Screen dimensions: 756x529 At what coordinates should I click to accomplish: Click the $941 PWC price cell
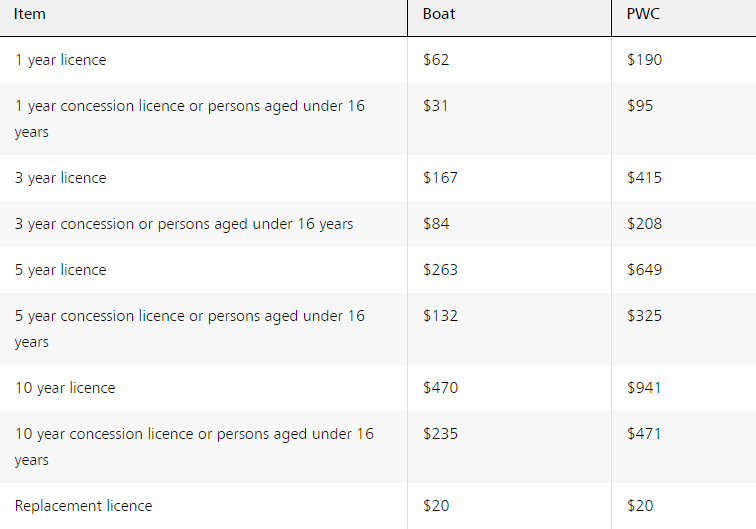(x=644, y=388)
